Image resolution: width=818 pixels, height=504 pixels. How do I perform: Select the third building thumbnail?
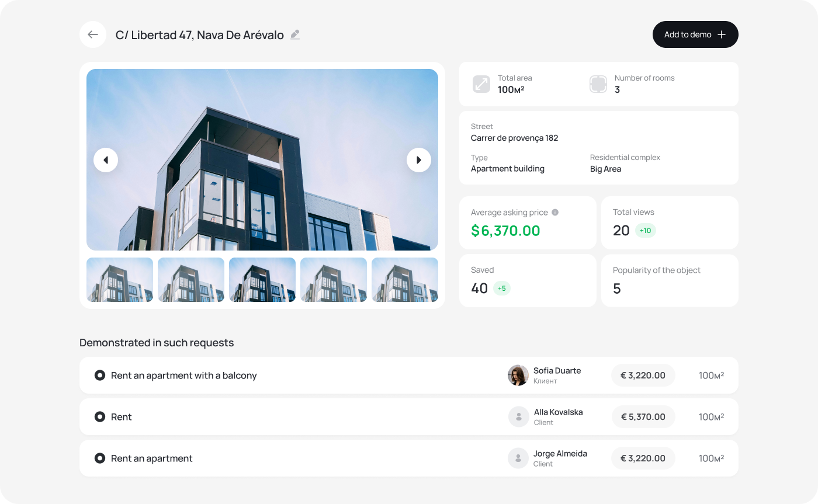pyautogui.click(x=262, y=280)
